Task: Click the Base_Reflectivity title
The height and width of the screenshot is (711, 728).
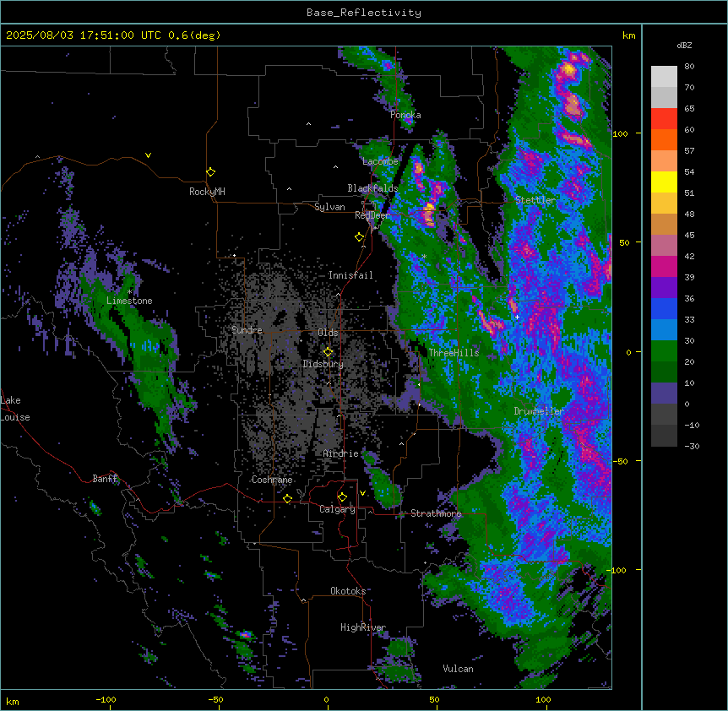Action: (364, 13)
